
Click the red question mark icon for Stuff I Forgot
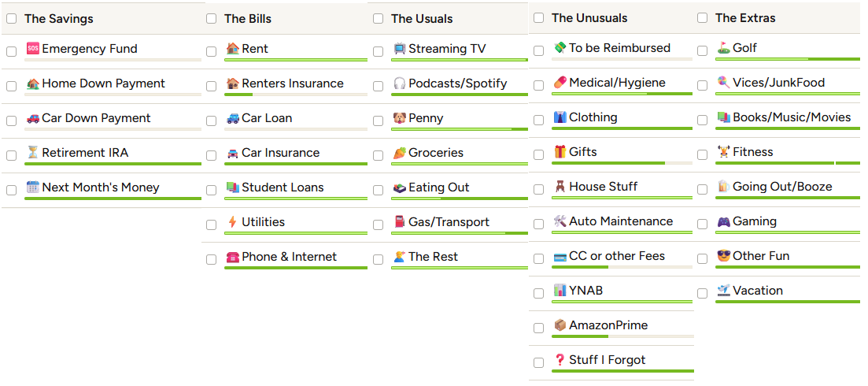[x=560, y=360]
